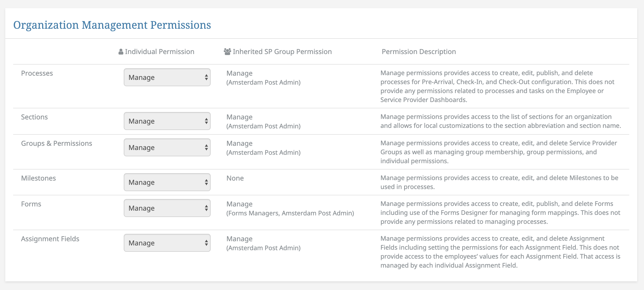Click the group icon beside Inherited SP Group Permission
The width and height of the screenshot is (644, 290).
click(227, 52)
